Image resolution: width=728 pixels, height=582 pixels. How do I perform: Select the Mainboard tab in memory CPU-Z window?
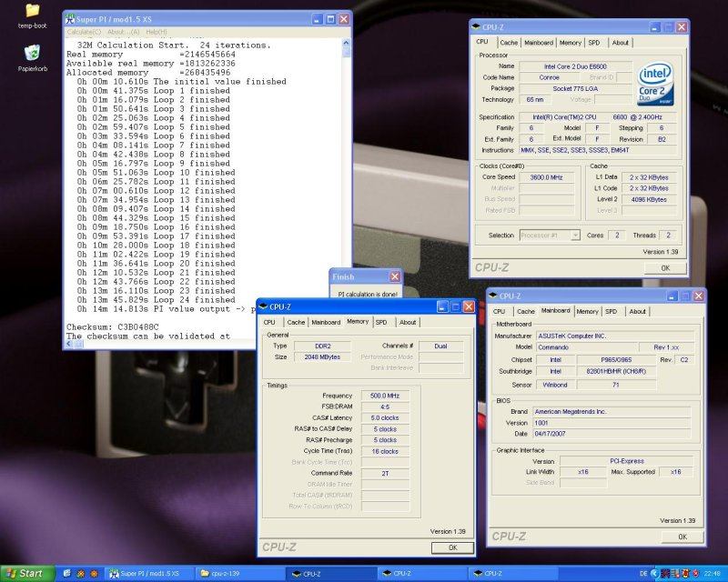tap(326, 322)
